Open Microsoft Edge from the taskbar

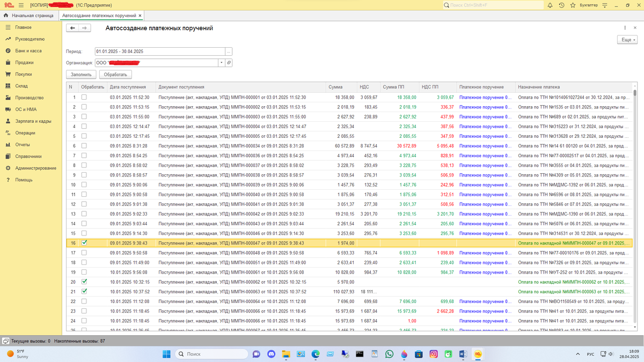316,354
